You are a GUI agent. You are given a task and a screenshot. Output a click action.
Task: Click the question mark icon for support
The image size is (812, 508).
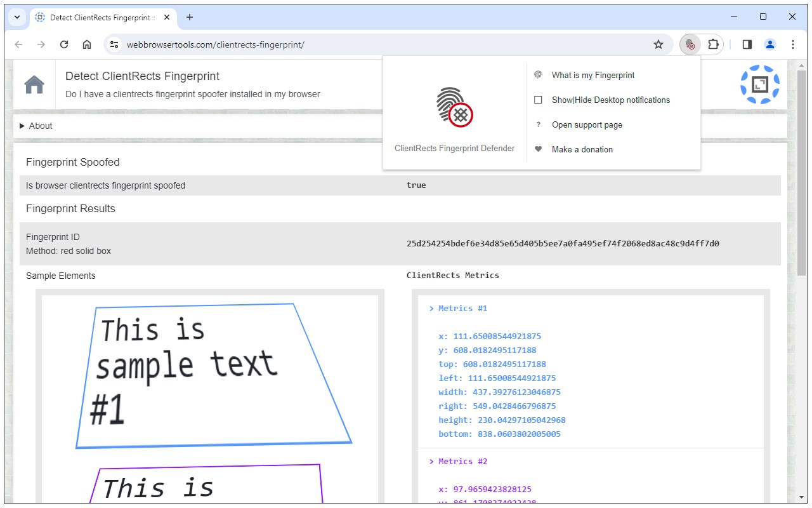[538, 124]
